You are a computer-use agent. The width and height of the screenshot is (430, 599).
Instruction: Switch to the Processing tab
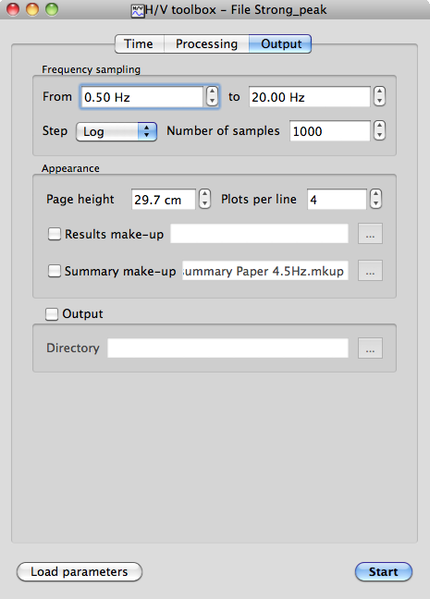click(x=207, y=44)
